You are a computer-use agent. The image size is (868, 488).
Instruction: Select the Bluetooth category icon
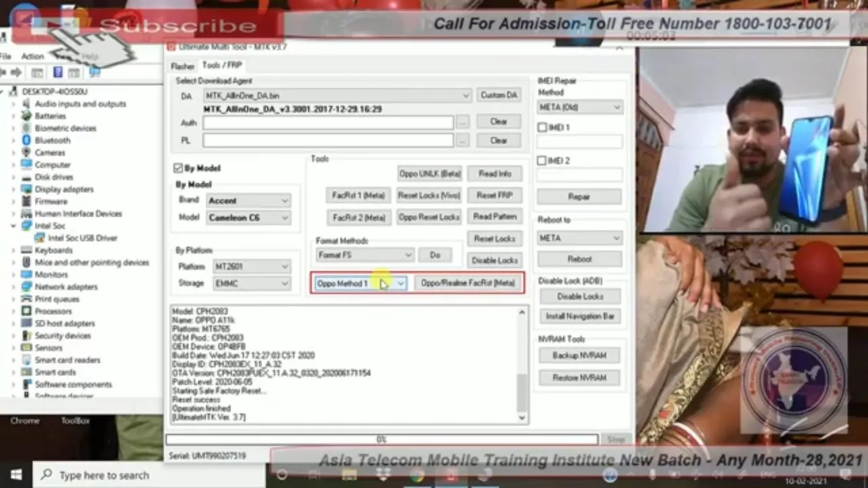(26, 140)
